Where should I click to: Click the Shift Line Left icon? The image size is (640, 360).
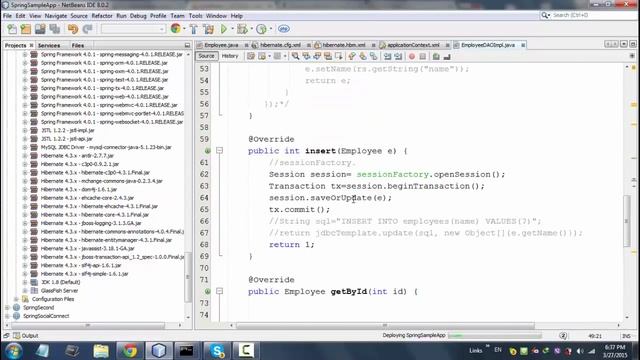tap(387, 56)
